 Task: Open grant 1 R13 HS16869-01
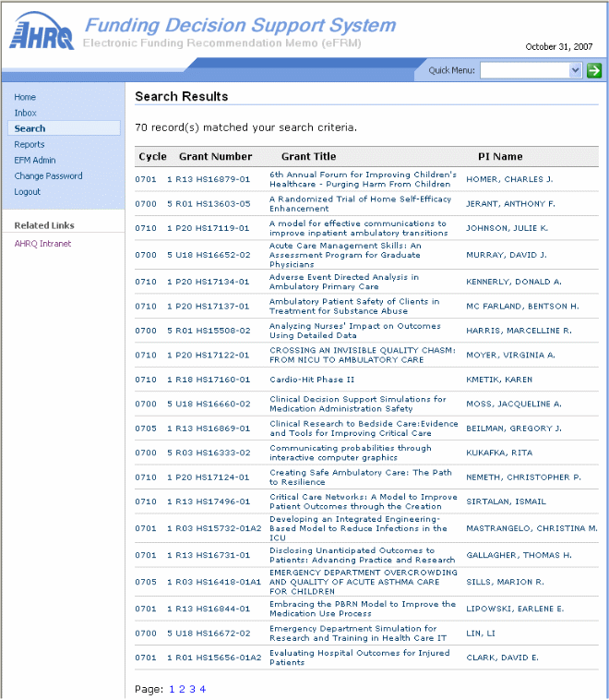tap(209, 428)
